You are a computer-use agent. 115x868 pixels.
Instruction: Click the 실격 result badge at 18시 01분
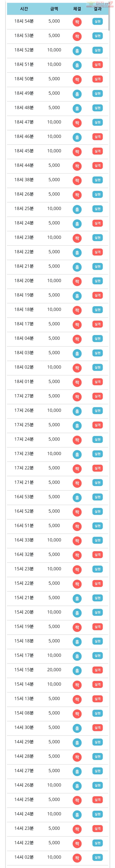pos(97,382)
